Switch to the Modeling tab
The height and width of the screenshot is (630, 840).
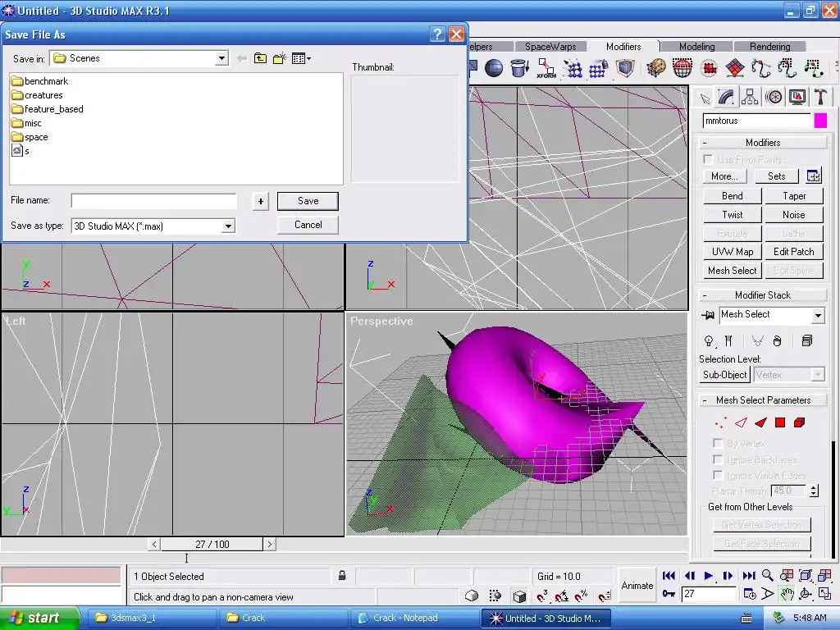click(x=696, y=47)
